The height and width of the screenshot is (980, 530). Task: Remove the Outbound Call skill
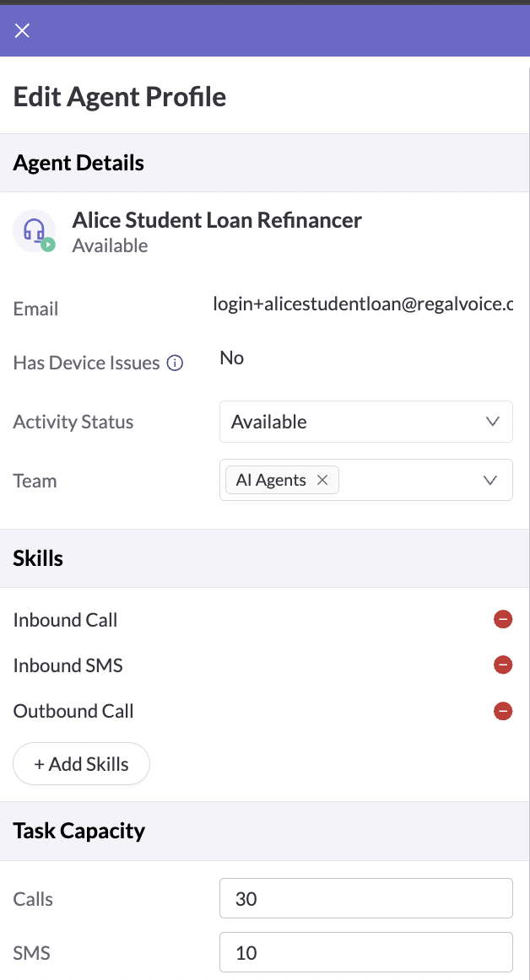pyautogui.click(x=503, y=711)
